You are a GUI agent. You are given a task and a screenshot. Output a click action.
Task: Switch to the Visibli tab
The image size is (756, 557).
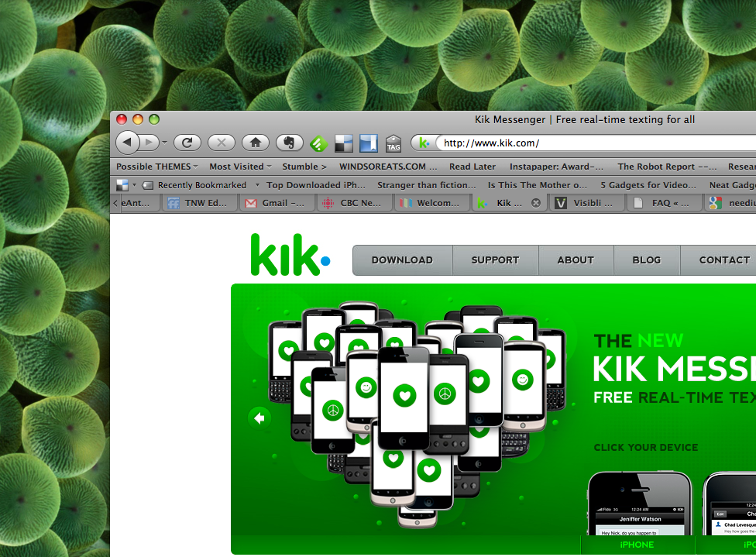pos(587,203)
